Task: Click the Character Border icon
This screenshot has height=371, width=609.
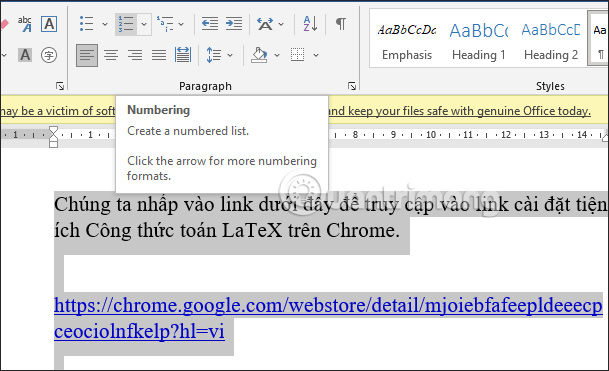Action: 49,24
